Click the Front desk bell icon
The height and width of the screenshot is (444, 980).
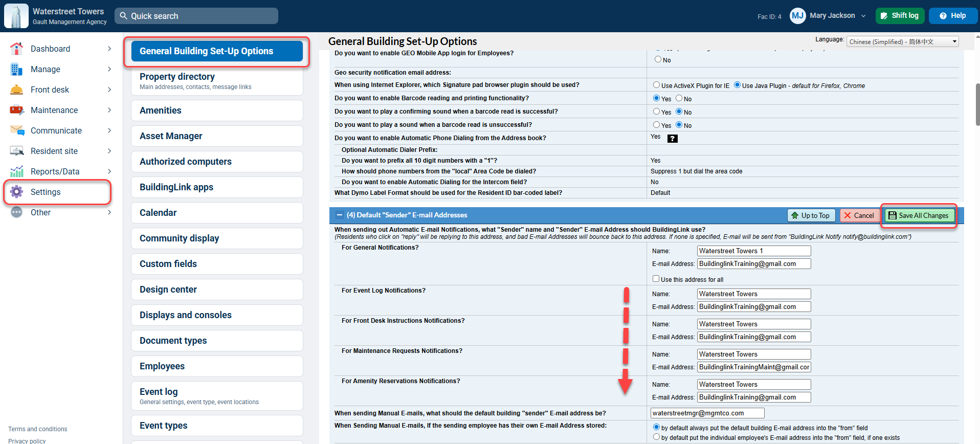tap(16, 90)
